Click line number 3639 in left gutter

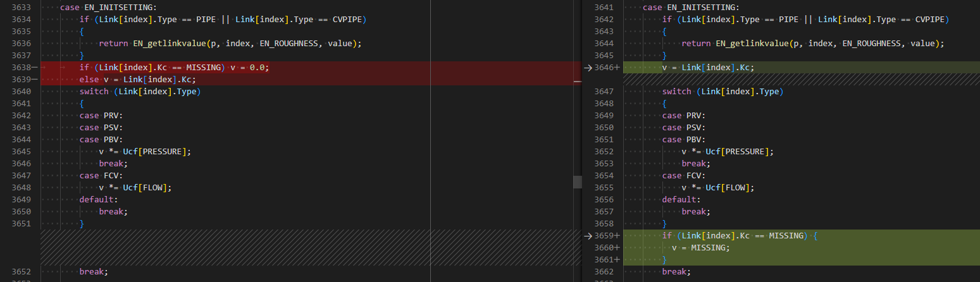[x=22, y=80]
